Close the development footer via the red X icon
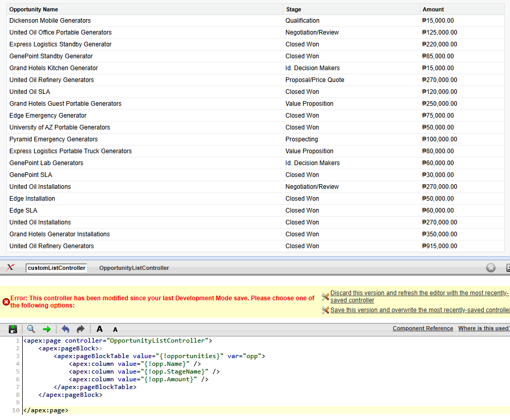510x420 pixels. pos(10,267)
